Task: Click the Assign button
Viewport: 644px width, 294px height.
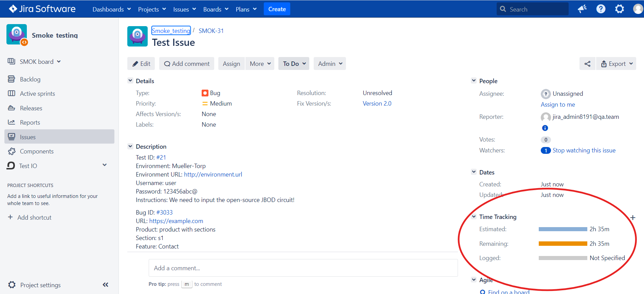Action: coord(231,63)
